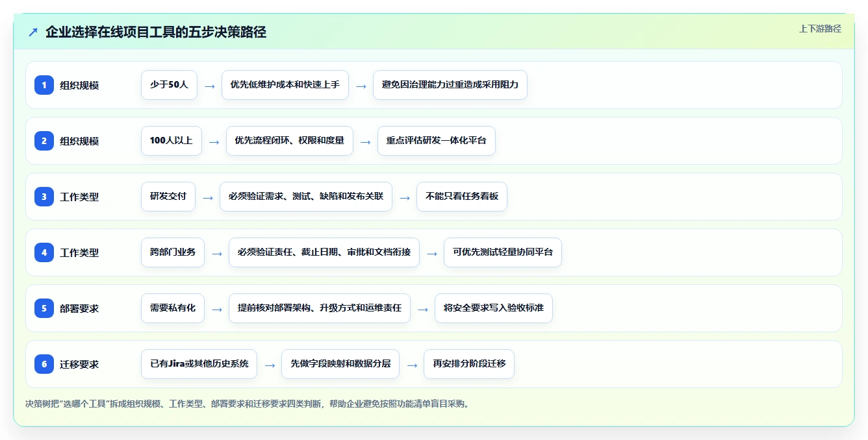The height and width of the screenshot is (440, 868).
Task: Click the 100人以上 condition box
Action: coord(172,141)
